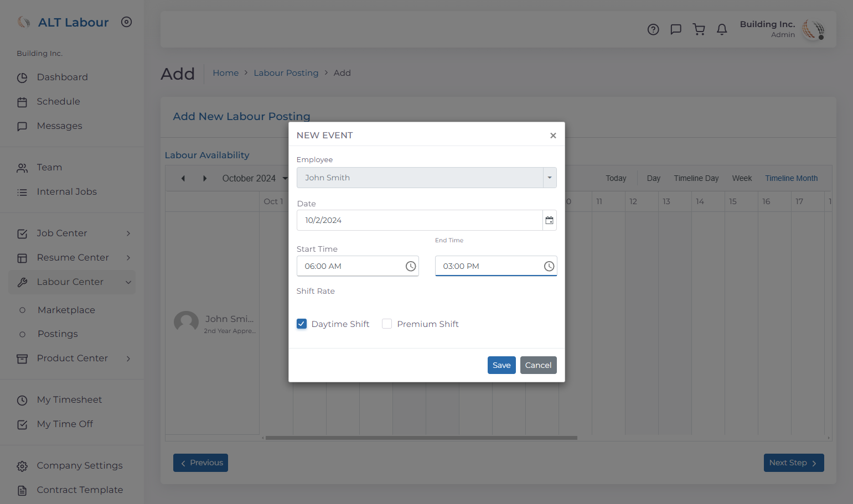Image resolution: width=853 pixels, height=504 pixels.
Task: Open the chat messages icon in header
Action: pos(676,29)
